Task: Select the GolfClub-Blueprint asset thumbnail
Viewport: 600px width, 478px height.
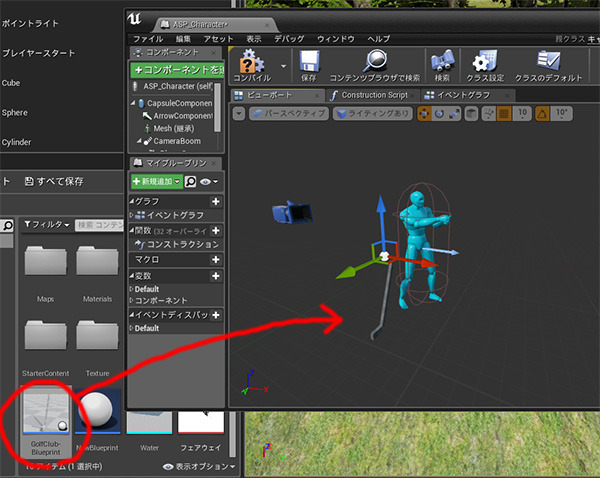Action: tap(46, 411)
